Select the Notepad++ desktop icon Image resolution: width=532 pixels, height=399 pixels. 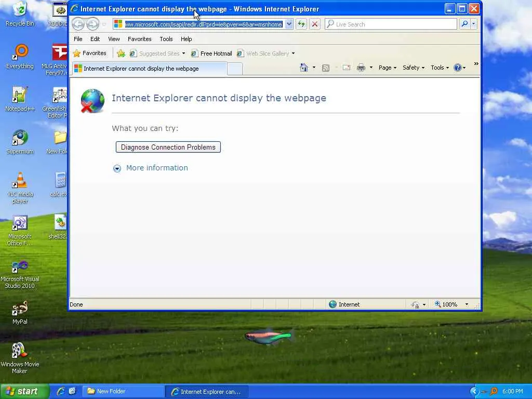pyautogui.click(x=20, y=99)
